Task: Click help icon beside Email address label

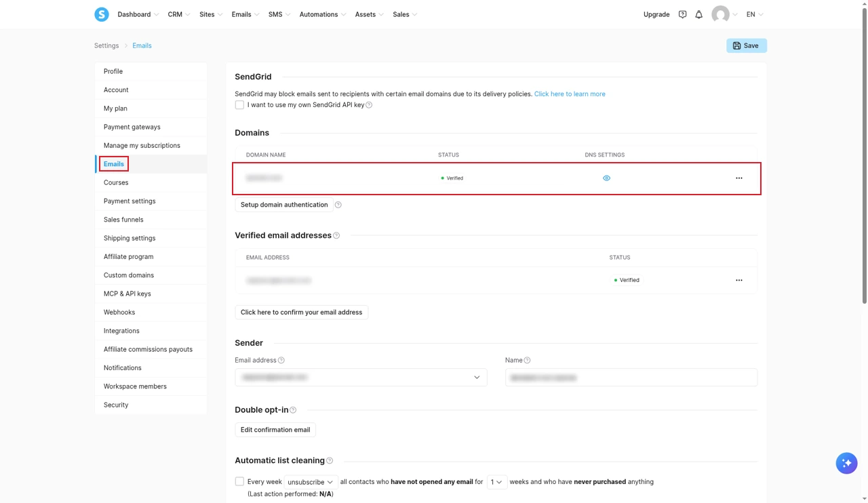Action: pos(281,361)
